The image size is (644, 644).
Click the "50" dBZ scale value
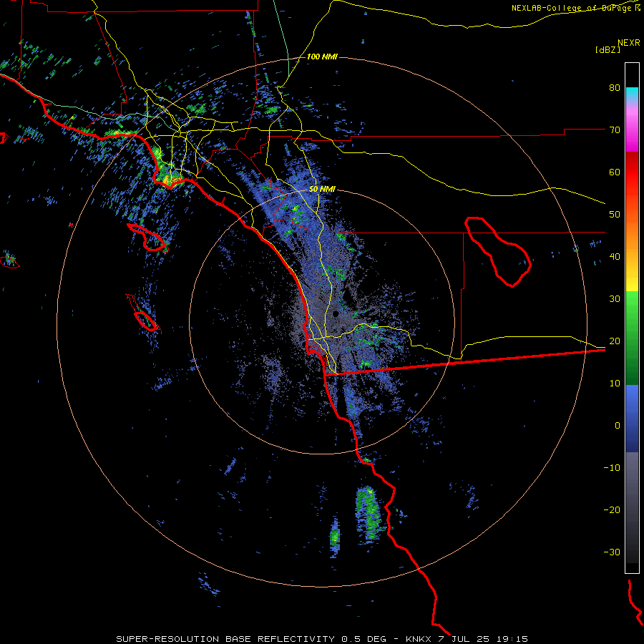pos(615,215)
